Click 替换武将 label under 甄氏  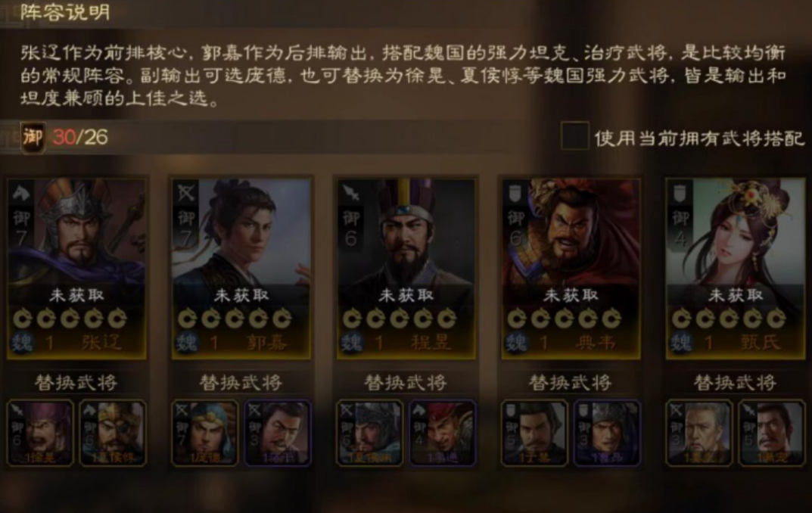[x=735, y=383]
